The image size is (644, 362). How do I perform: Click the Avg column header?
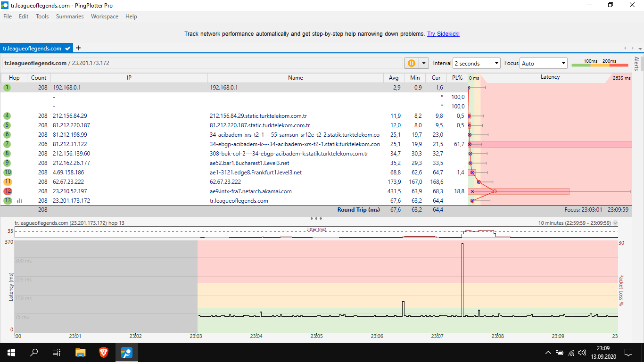(x=394, y=78)
